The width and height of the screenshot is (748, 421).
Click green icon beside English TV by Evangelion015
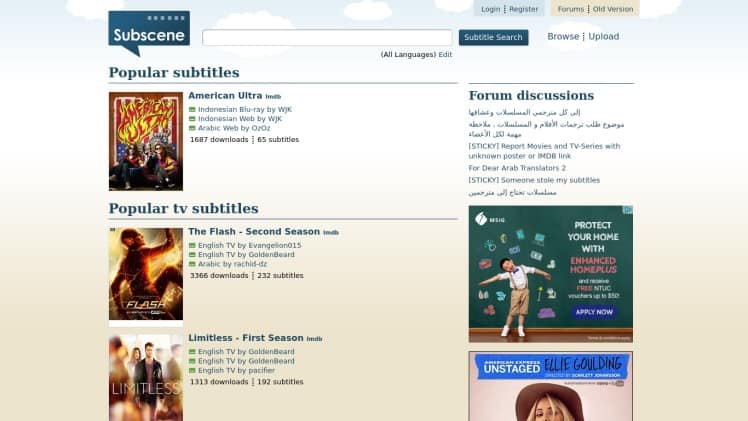pos(192,245)
